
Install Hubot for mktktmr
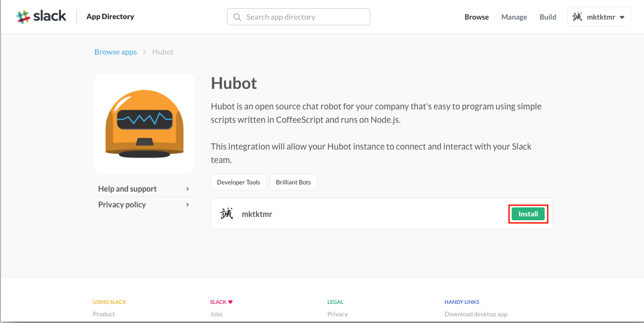(528, 214)
